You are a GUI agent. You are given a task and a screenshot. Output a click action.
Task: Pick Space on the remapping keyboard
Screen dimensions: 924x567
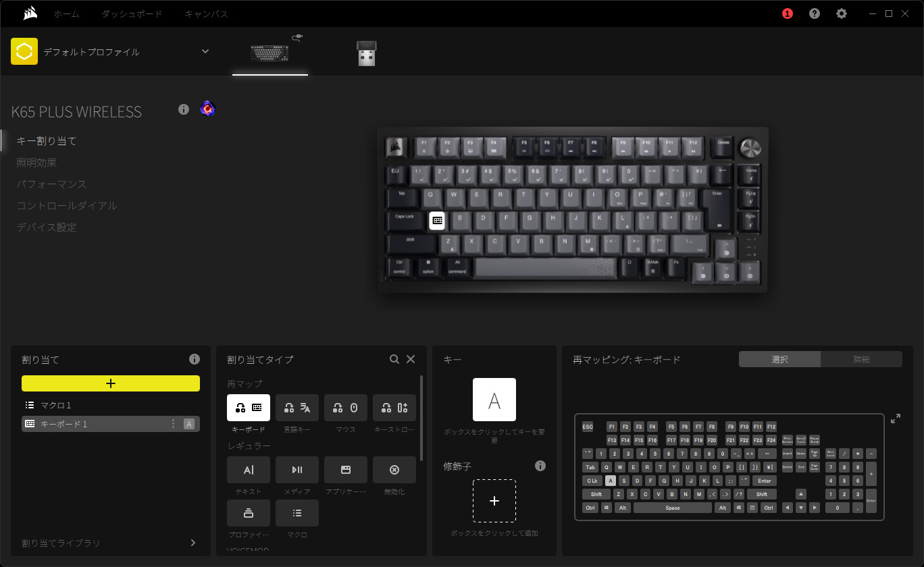tap(673, 508)
